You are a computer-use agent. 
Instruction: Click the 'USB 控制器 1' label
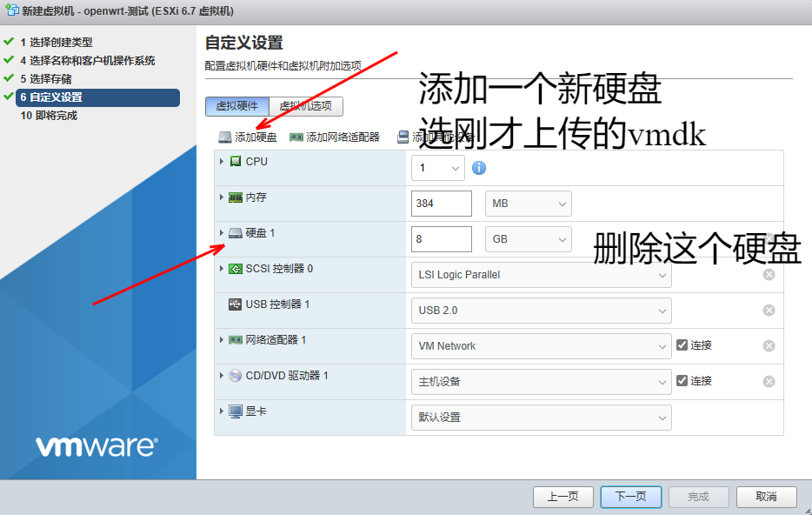coord(277,304)
